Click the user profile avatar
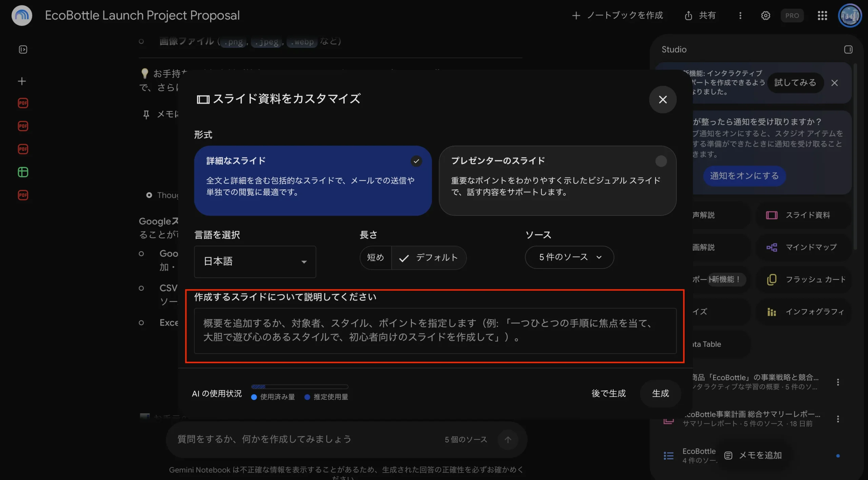Image resolution: width=868 pixels, height=480 pixels. point(849,16)
